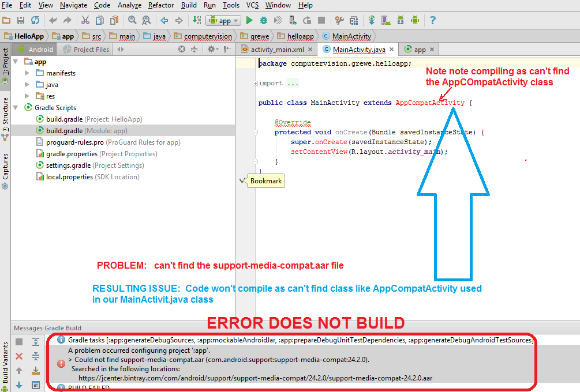This screenshot has width=580, height=392.
Task: Click the project panel settings gear icon
Action: click(211, 50)
